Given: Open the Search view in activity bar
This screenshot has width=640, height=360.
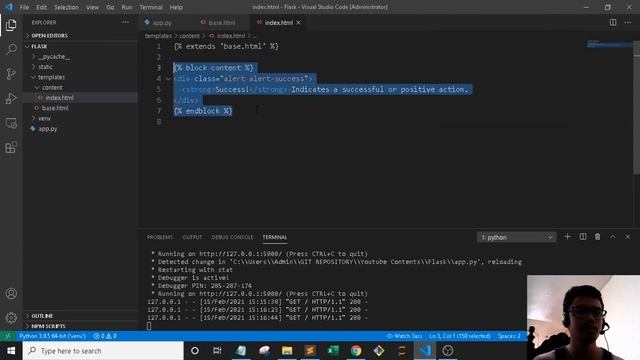Looking at the screenshot, I should 11,49.
